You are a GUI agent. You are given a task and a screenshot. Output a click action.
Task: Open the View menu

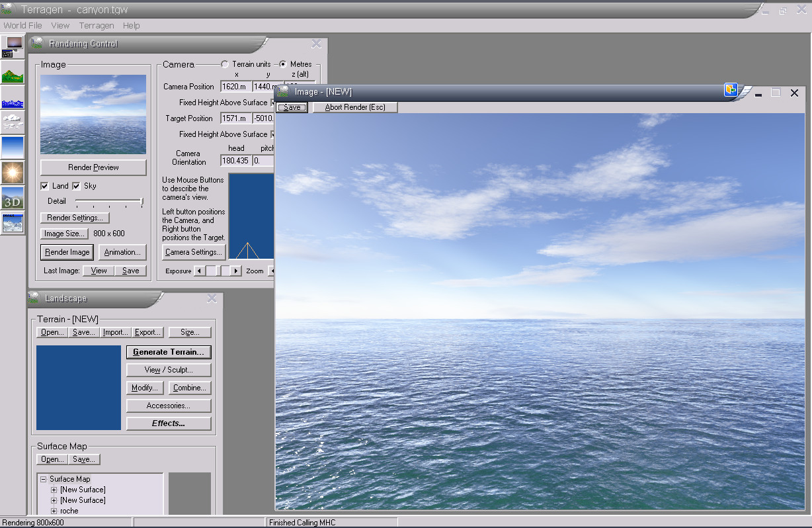[60, 25]
